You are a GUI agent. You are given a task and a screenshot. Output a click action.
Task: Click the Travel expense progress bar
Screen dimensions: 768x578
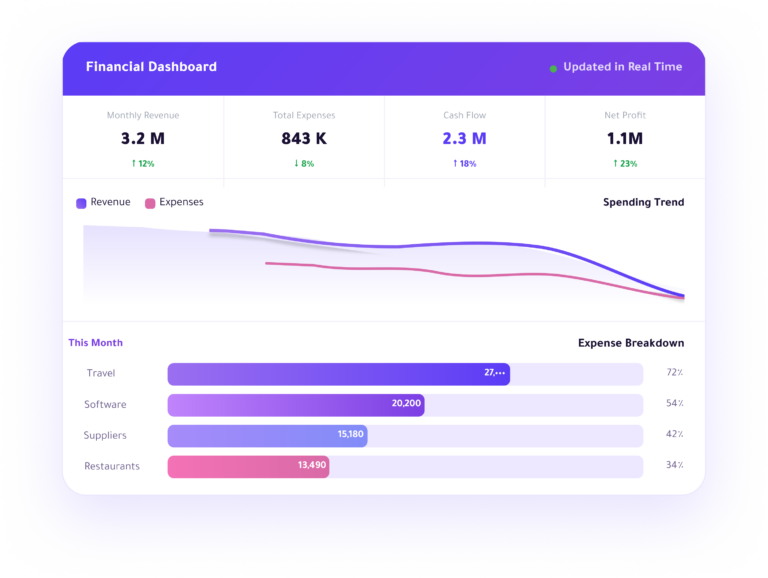pyautogui.click(x=405, y=374)
